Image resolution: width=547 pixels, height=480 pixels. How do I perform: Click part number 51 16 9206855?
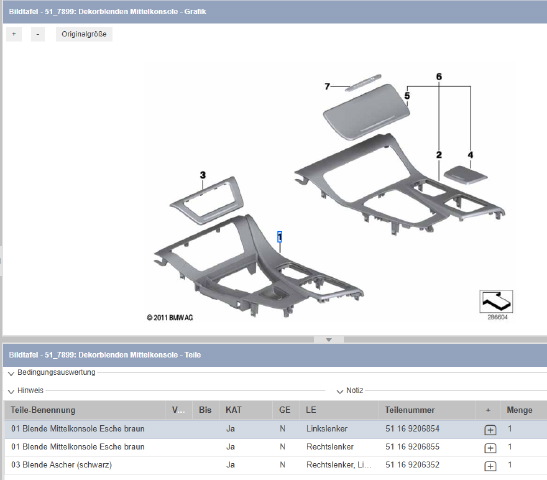[412, 447]
